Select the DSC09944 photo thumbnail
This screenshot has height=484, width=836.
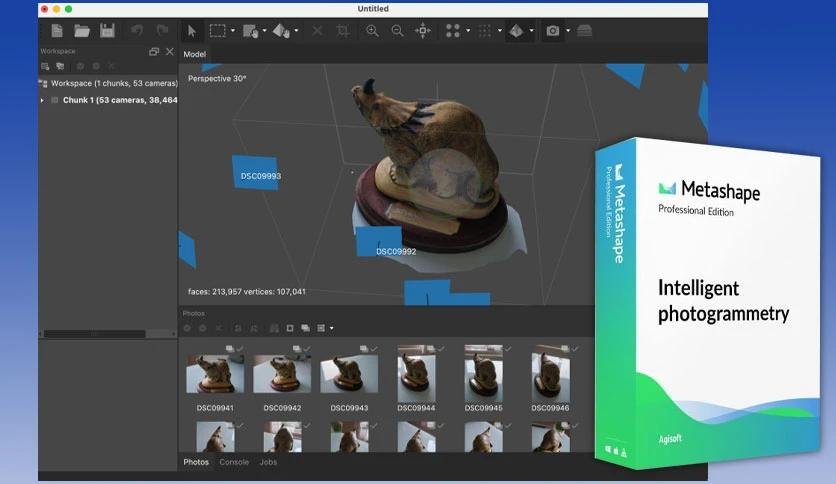tap(416, 373)
